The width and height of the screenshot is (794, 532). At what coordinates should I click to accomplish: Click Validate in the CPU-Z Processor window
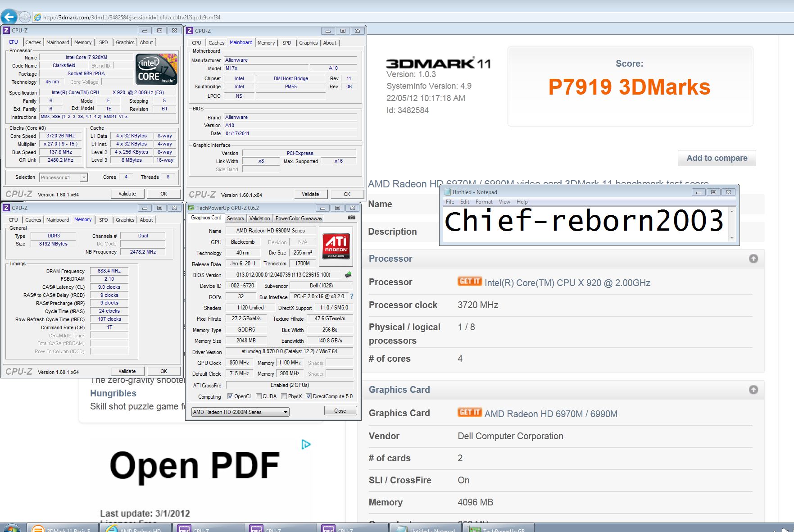click(127, 194)
